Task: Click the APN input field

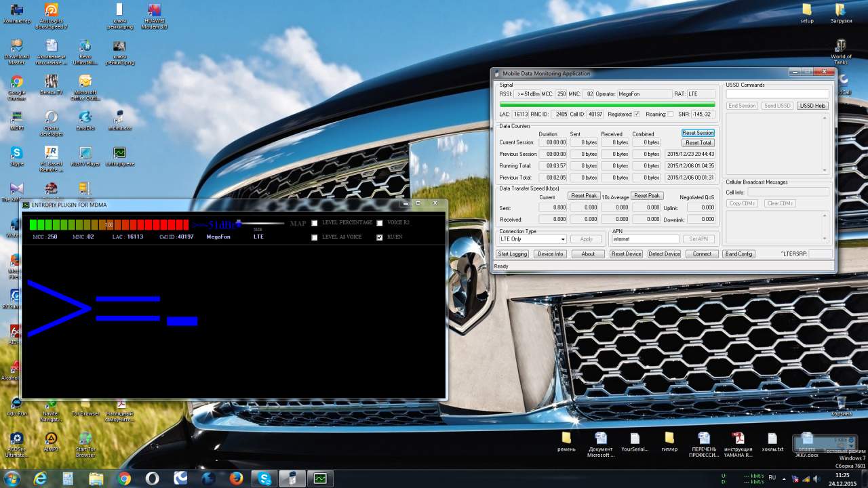Action: click(644, 239)
